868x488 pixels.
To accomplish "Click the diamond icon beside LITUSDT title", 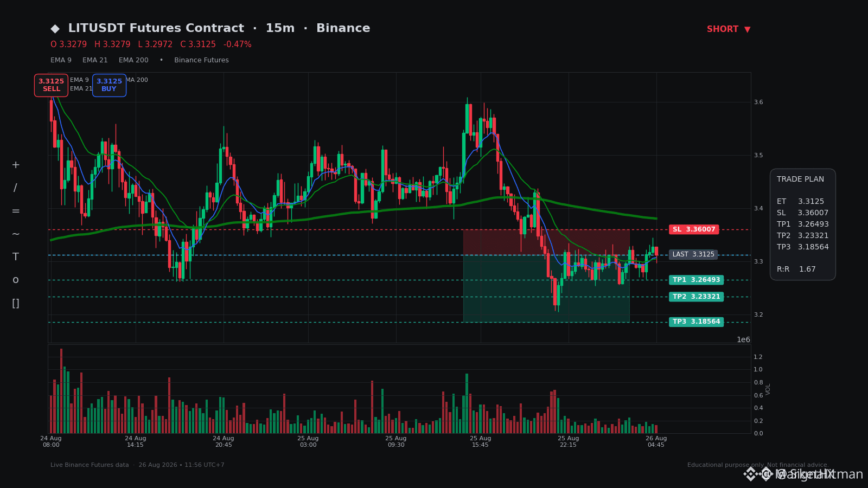I will (55, 29).
